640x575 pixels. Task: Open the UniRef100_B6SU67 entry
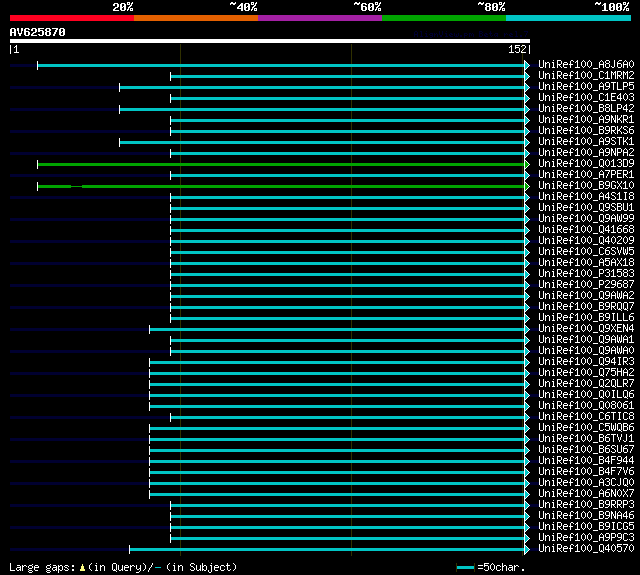(586, 450)
